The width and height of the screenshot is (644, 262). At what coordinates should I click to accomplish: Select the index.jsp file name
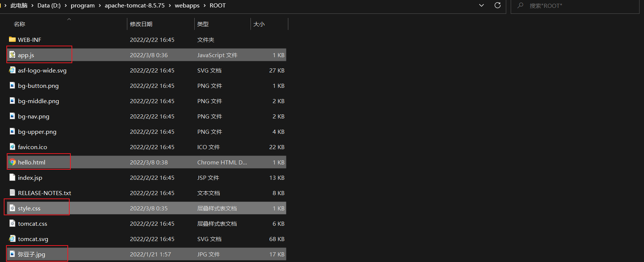[x=30, y=178]
